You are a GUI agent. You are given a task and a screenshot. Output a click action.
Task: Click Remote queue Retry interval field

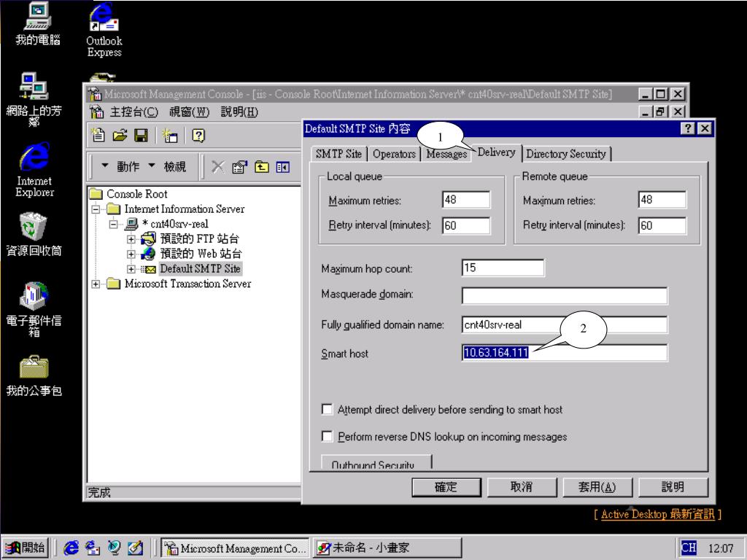pyautogui.click(x=662, y=225)
